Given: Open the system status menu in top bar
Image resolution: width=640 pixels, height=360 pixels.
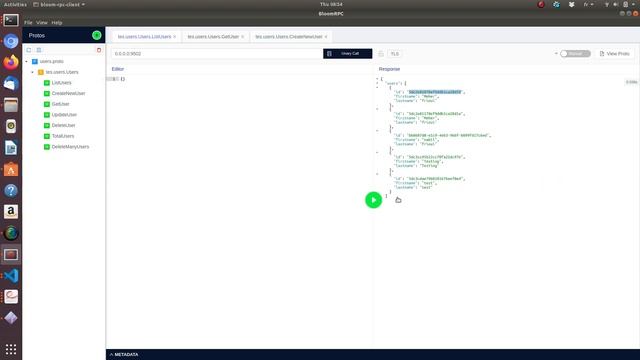Looking at the screenshot, I should pos(621,4).
